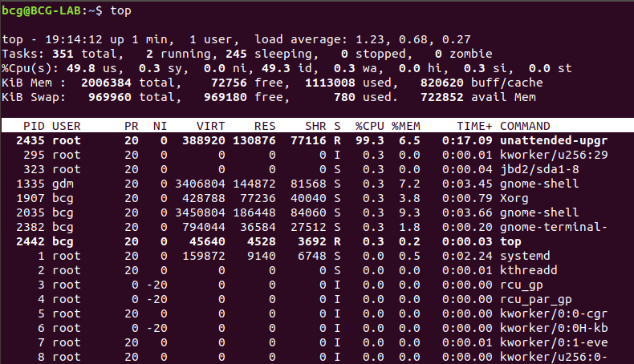Click the %CPU column header
The height and width of the screenshot is (364, 634).
[369, 126]
